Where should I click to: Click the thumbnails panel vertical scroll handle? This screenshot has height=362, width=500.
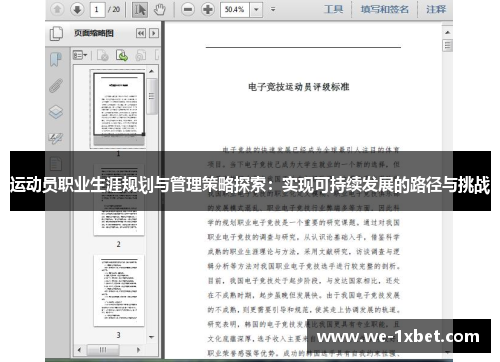(152, 96)
